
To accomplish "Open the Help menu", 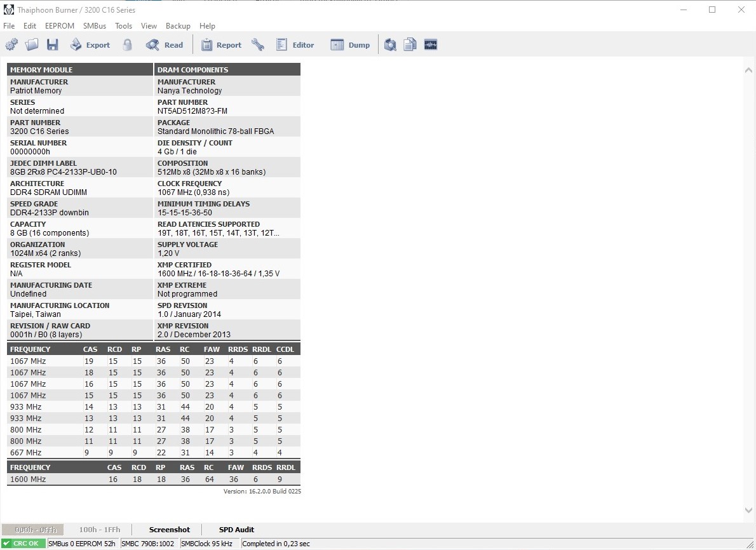I will (x=207, y=26).
